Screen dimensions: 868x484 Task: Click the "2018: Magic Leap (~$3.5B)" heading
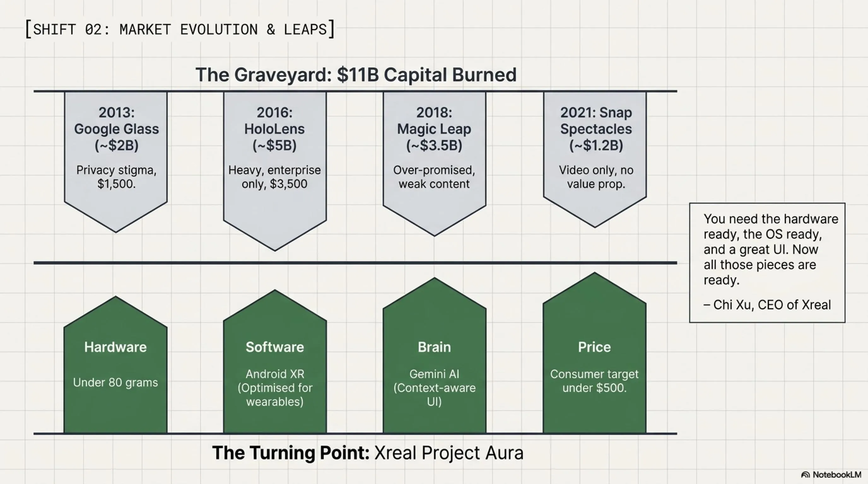[x=434, y=129]
